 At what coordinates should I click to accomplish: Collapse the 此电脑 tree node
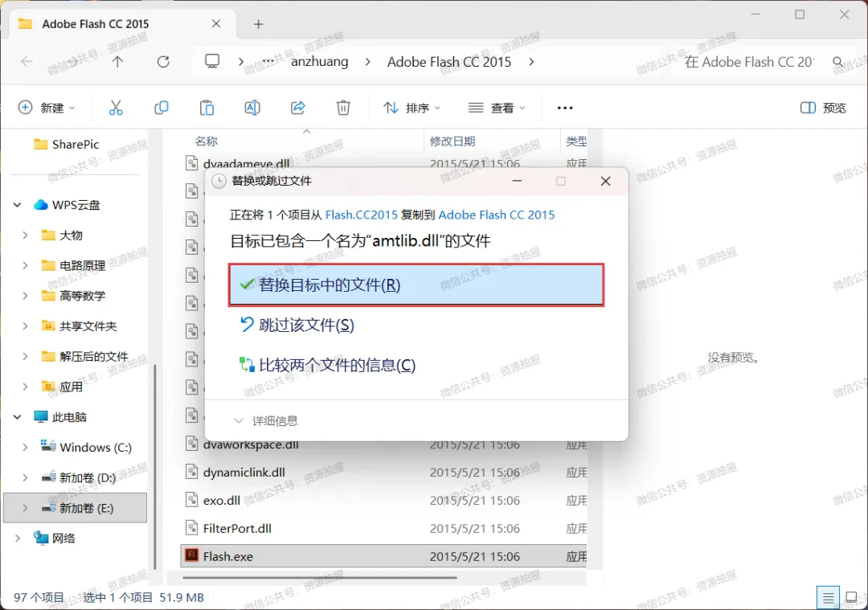[x=17, y=417]
